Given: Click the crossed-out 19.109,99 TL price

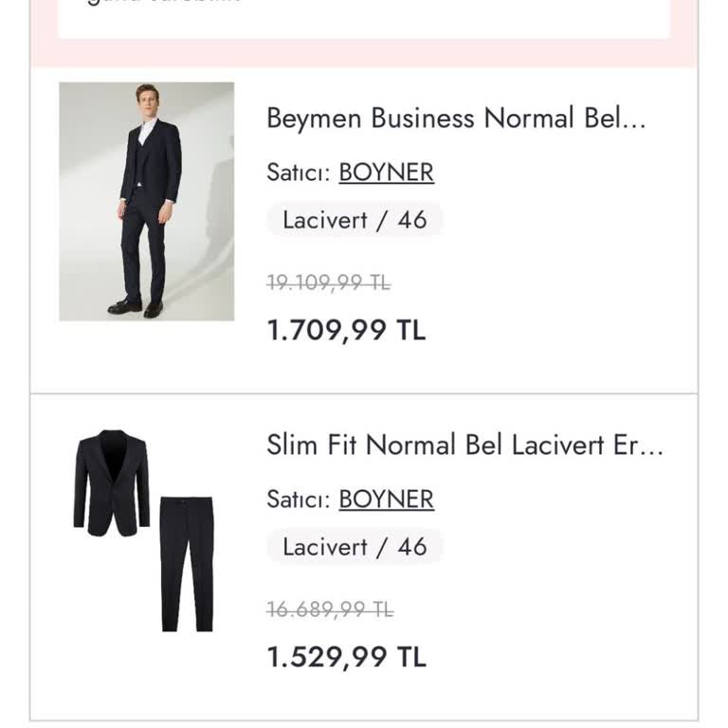Looking at the screenshot, I should click(x=328, y=282).
